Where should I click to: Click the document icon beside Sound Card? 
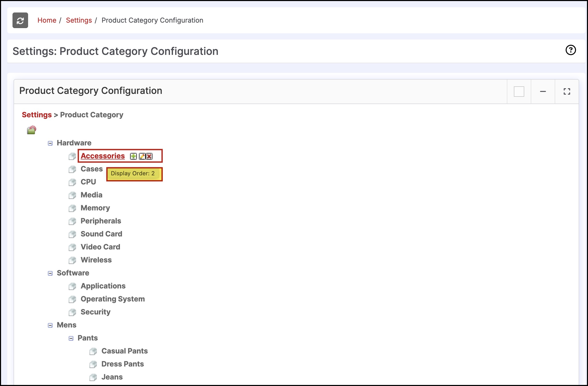tap(72, 234)
